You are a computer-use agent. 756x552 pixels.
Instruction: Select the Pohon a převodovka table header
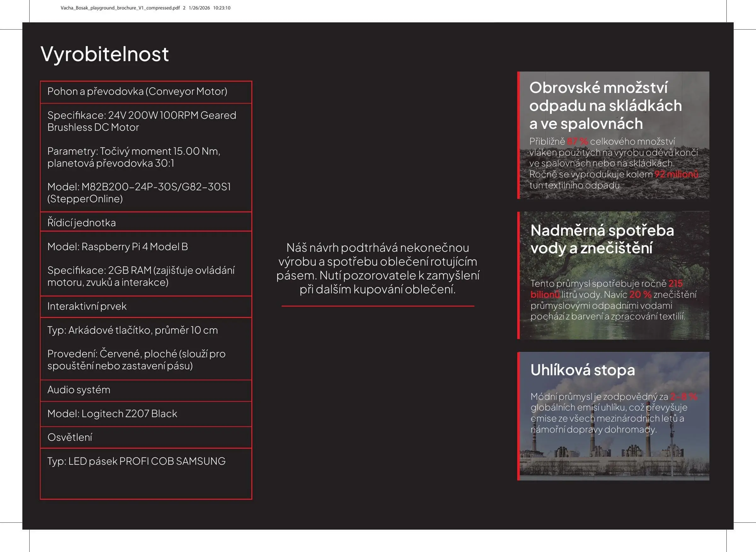pos(146,92)
